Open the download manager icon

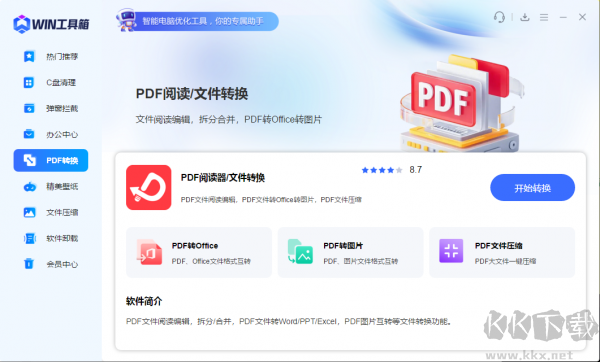tap(525, 17)
